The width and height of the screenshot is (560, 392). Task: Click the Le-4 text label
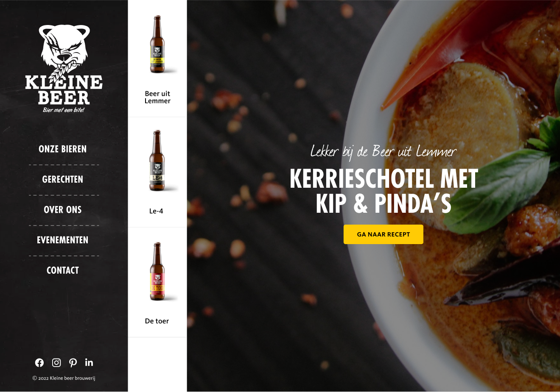(x=156, y=211)
